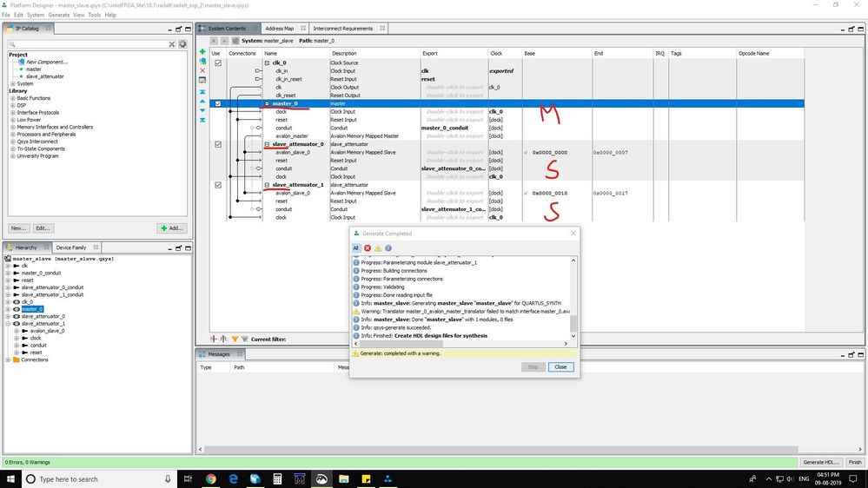
Task: Close the Generate Completed dialog
Action: click(560, 366)
